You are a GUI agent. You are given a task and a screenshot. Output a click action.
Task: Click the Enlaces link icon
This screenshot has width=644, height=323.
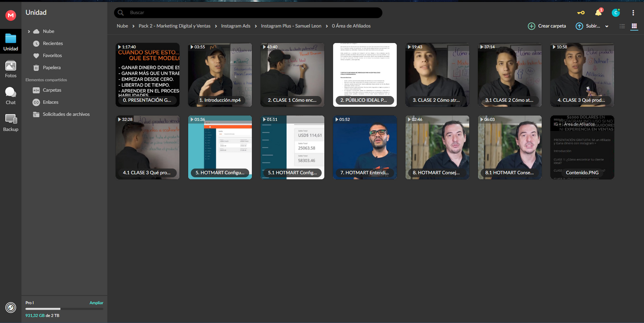36,102
